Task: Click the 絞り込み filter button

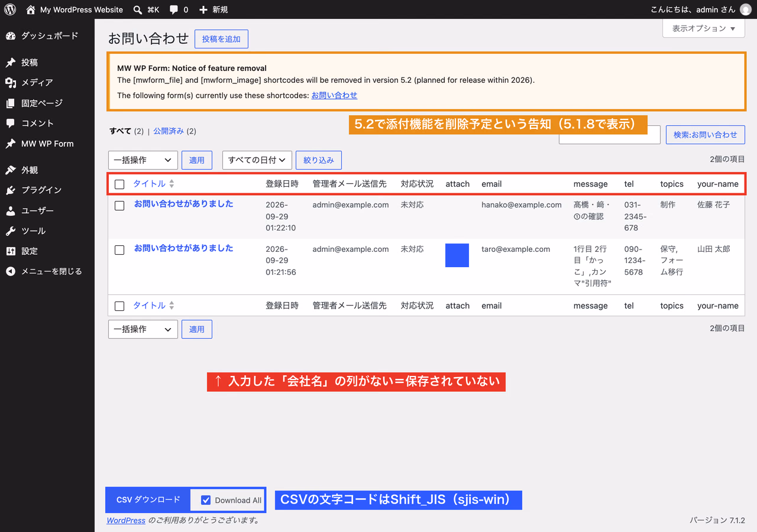Action: coord(319,160)
